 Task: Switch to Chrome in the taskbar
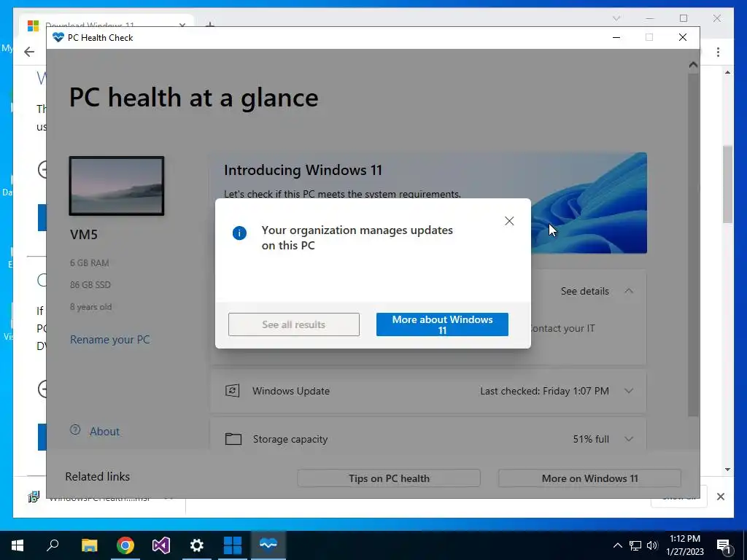tap(125, 545)
